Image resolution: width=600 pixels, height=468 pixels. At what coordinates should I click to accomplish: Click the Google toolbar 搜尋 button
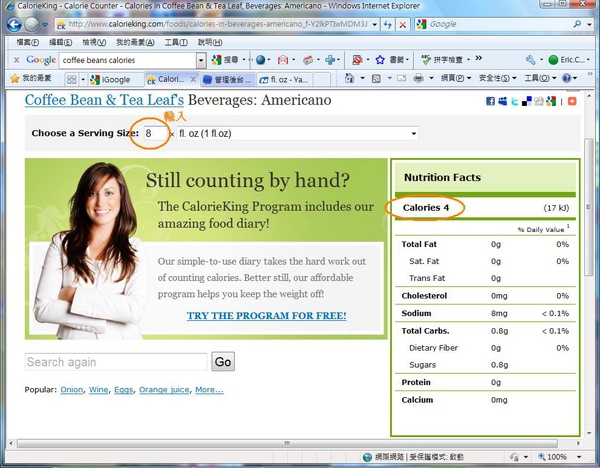tap(225, 60)
